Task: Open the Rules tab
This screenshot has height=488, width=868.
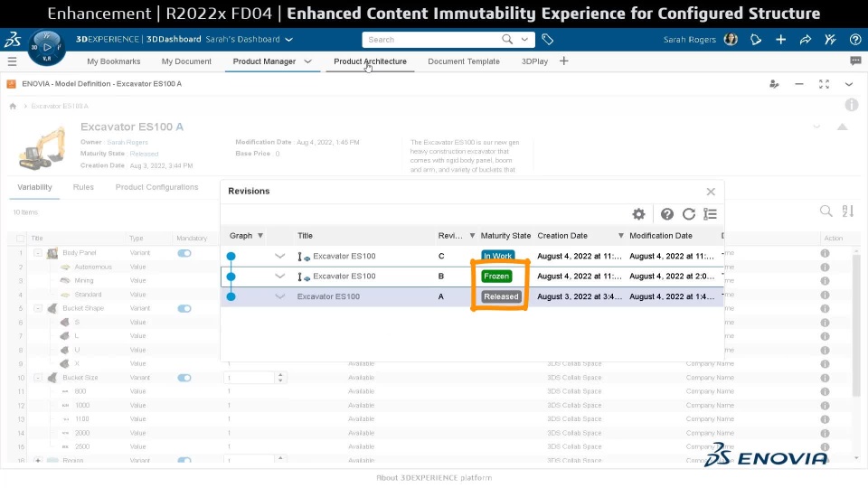Action: (x=83, y=187)
